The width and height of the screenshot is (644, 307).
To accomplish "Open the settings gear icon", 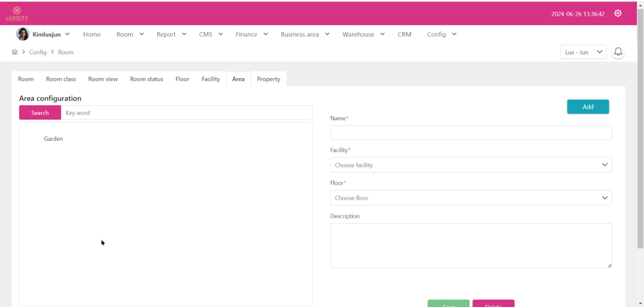I will click(618, 13).
